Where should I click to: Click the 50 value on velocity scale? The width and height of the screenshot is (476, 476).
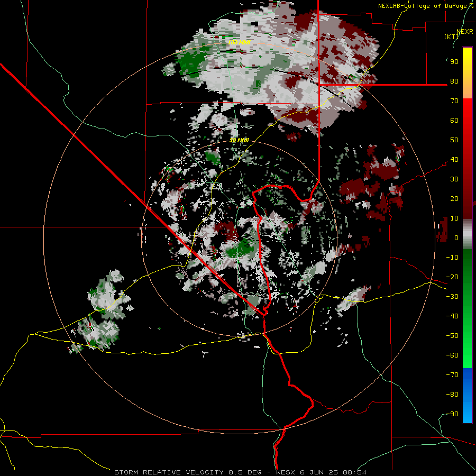point(454,140)
